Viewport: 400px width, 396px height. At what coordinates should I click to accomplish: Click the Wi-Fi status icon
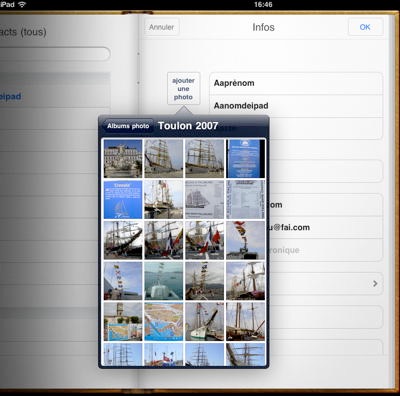(22, 4)
